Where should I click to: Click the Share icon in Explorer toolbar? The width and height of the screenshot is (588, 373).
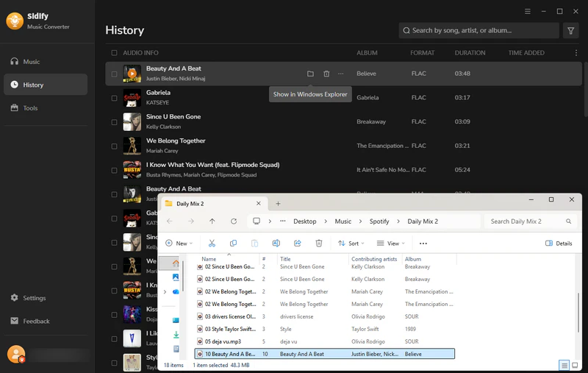(x=298, y=244)
